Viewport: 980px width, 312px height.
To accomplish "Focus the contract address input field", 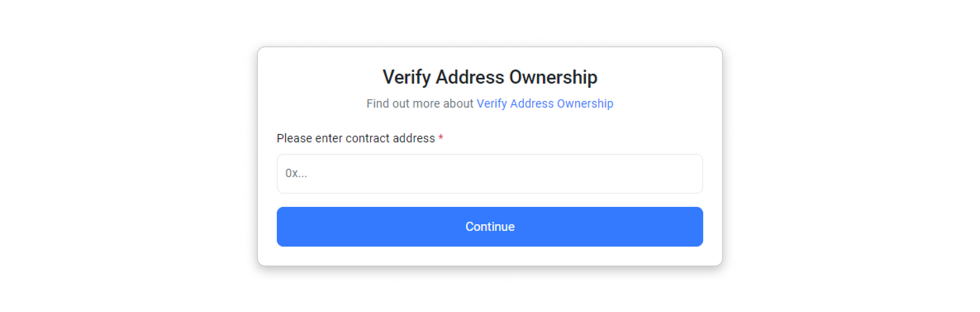I will pos(490,174).
